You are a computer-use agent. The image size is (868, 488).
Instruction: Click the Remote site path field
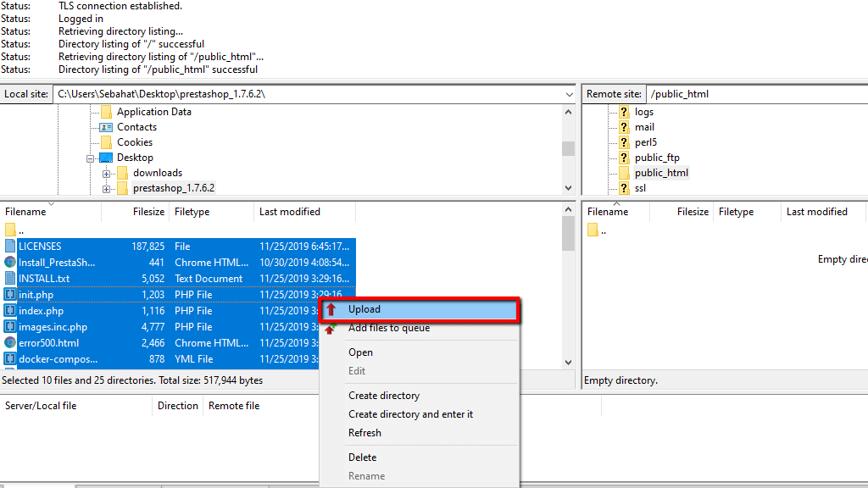757,94
